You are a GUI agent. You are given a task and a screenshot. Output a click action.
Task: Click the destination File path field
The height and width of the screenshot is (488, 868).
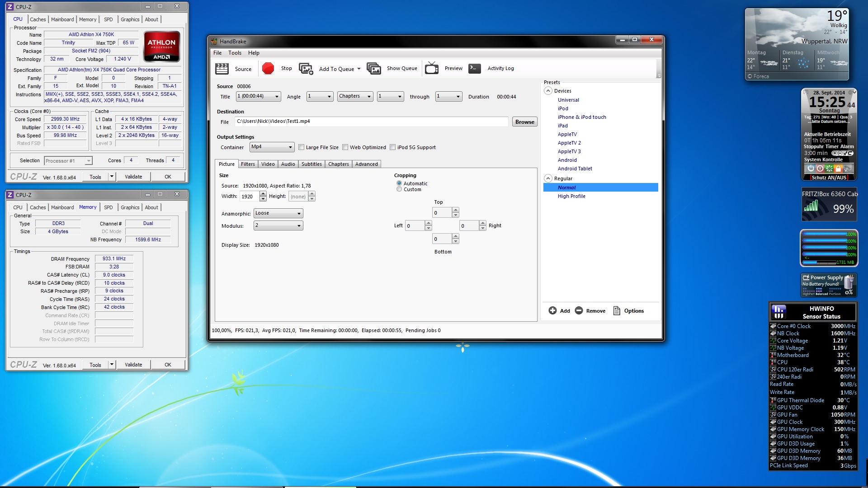[371, 122]
